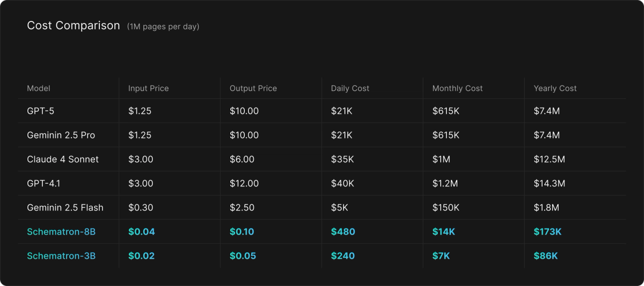Select the Geminin 2.5 Flash model name
This screenshot has width=644, height=286.
coord(65,208)
